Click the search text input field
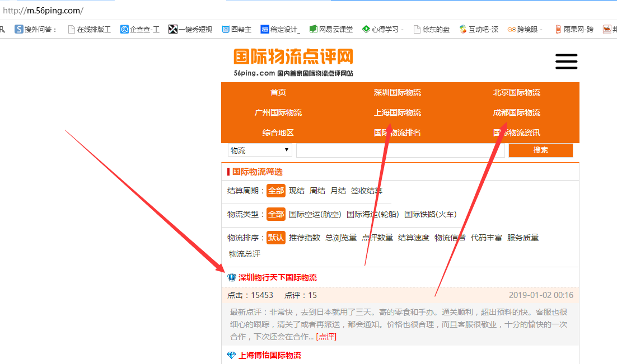617x364 pixels. pyautogui.click(x=400, y=150)
